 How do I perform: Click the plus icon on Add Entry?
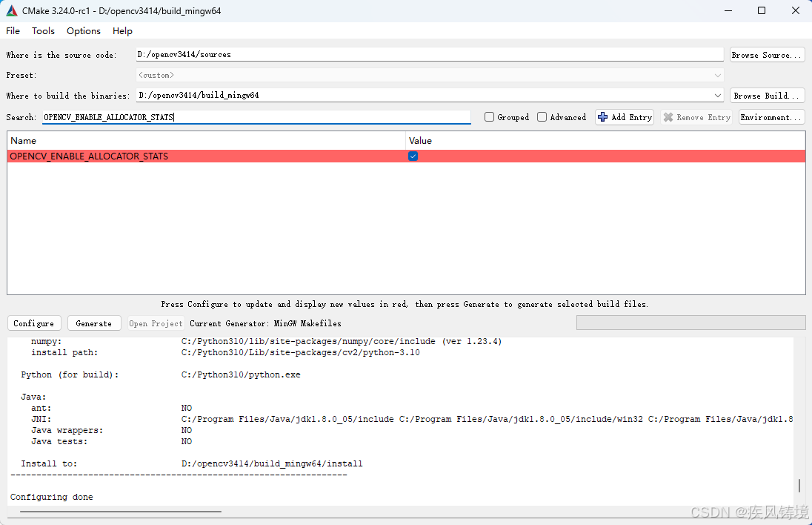pyautogui.click(x=602, y=117)
